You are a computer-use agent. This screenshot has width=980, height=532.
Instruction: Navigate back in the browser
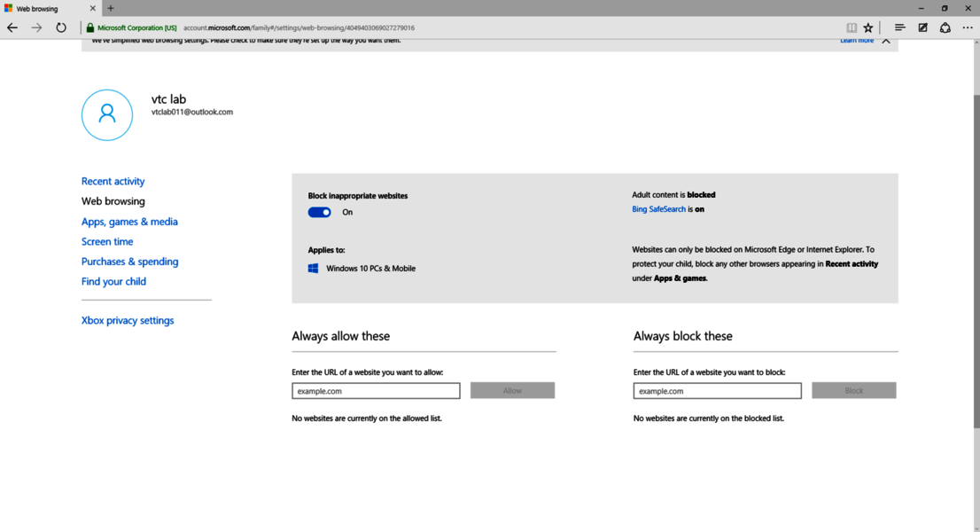(12, 27)
